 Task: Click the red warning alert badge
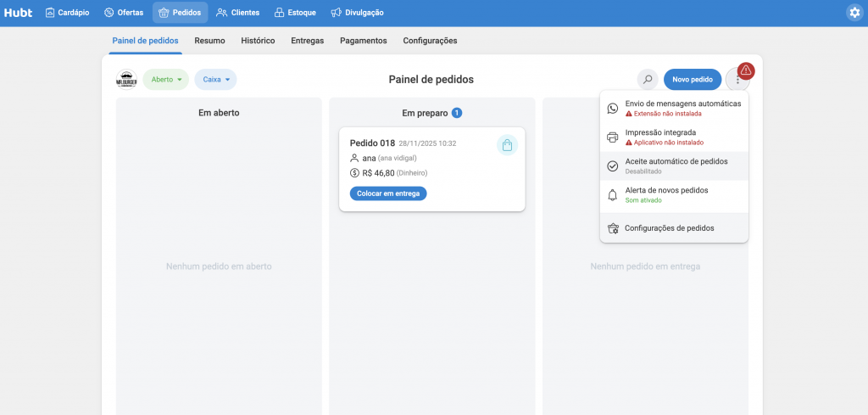(x=746, y=70)
